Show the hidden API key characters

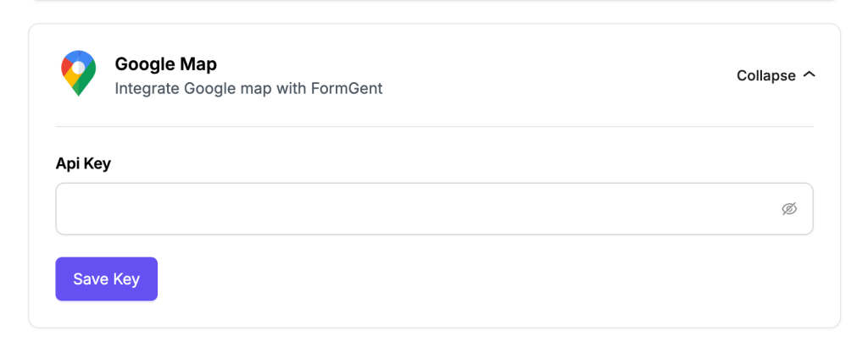(789, 209)
